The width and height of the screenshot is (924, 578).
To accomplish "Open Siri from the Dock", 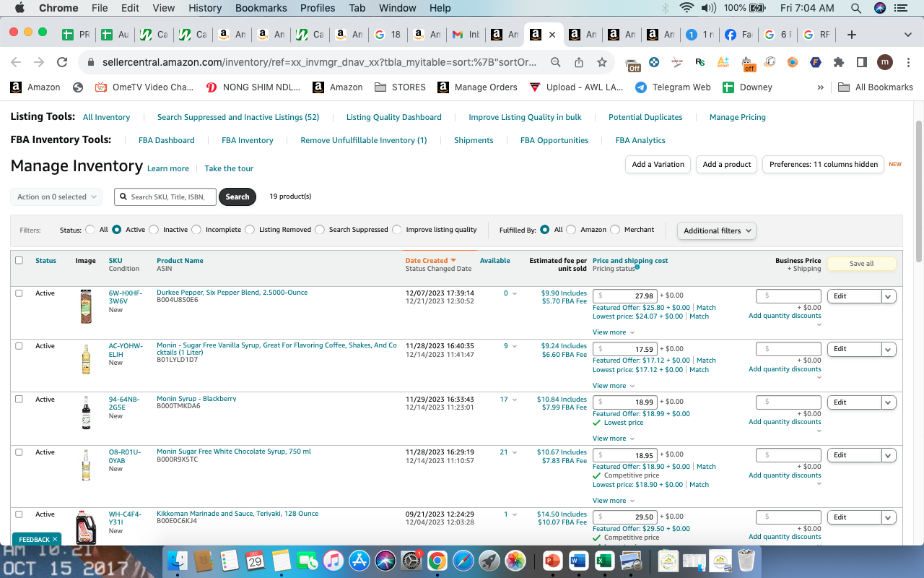I will click(x=385, y=560).
